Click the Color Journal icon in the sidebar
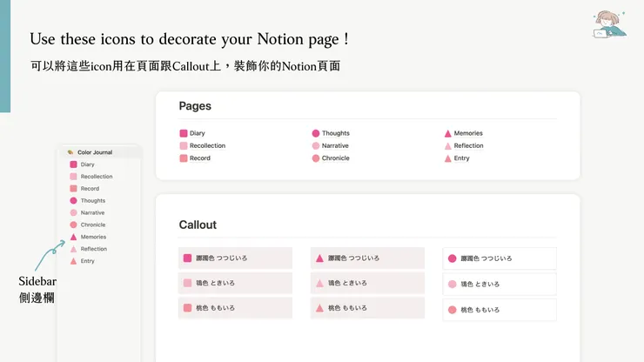Viewport: 644px width, 362px height. coord(70,152)
